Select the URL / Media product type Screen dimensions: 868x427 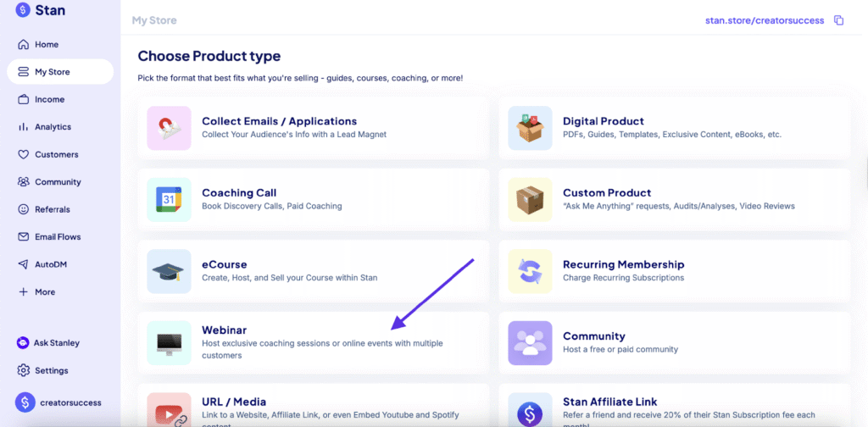point(234,402)
